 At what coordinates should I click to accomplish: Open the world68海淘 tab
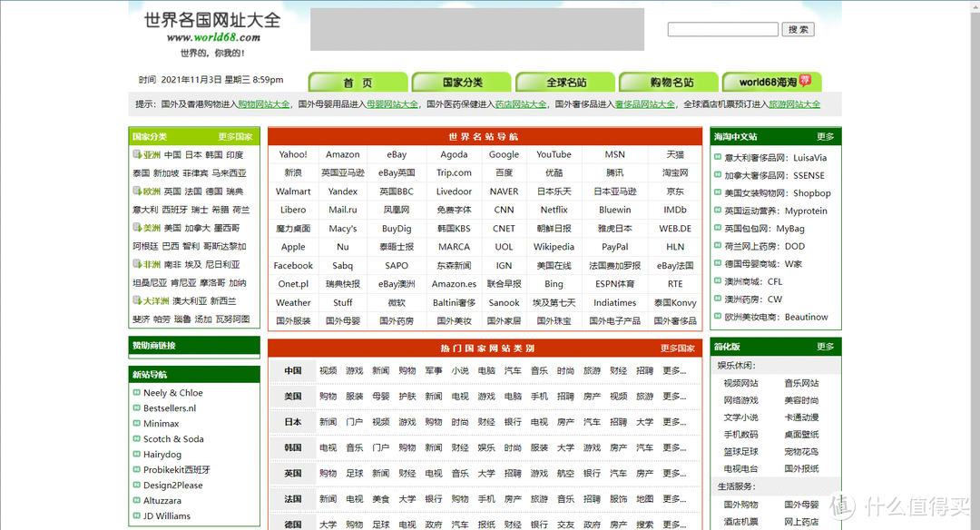[x=772, y=83]
